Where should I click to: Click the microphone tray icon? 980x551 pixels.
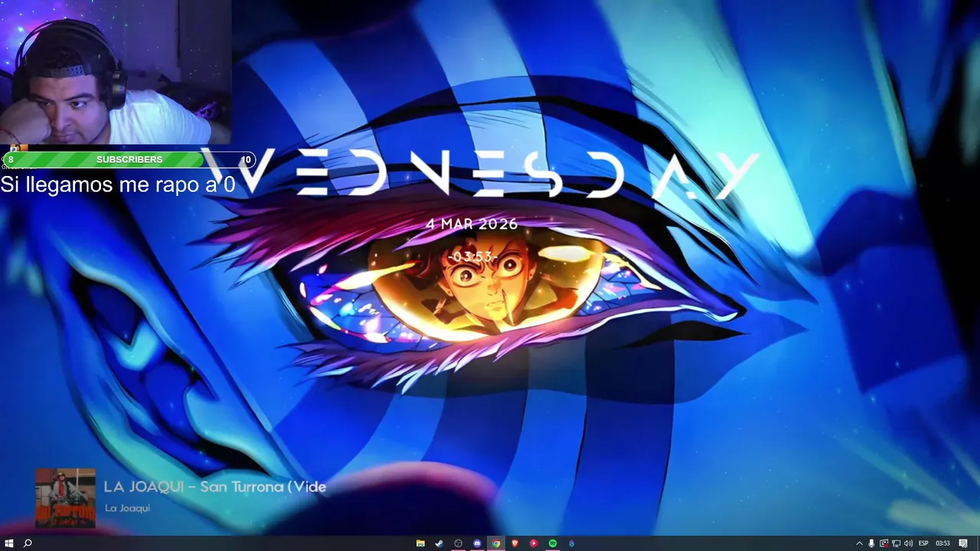coord(871,543)
